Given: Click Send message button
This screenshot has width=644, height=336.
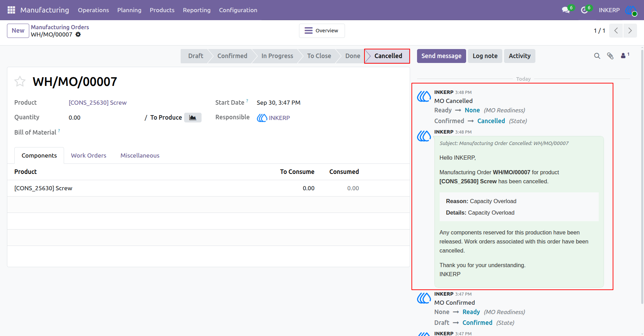Looking at the screenshot, I should click(x=441, y=56).
